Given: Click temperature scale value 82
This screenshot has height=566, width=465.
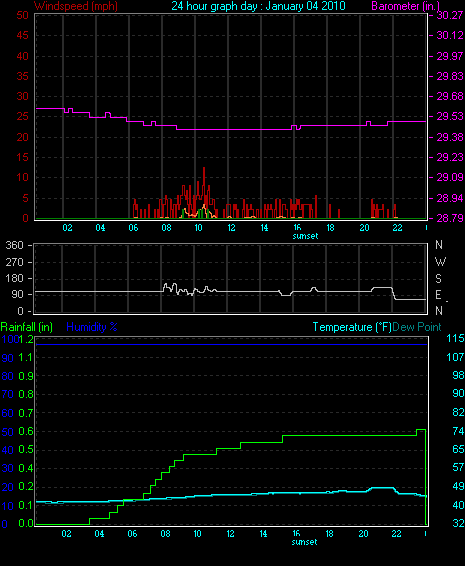Looking at the screenshot, I should click(x=458, y=412).
